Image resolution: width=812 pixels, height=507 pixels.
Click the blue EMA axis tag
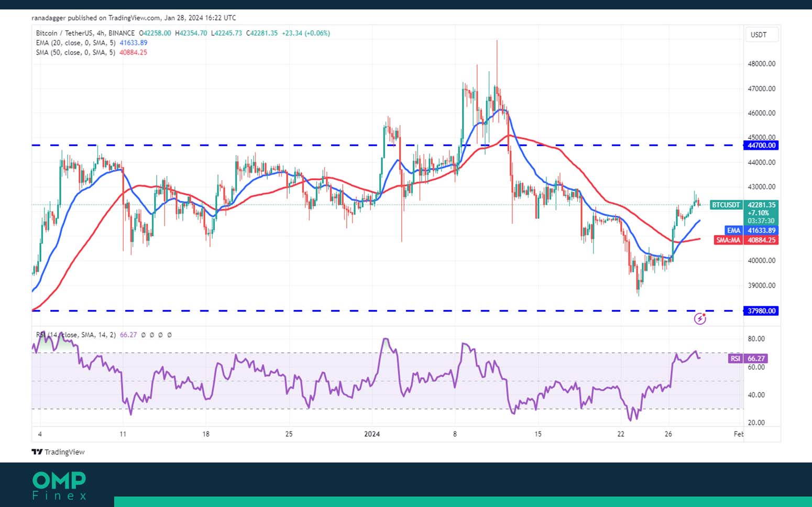point(733,230)
